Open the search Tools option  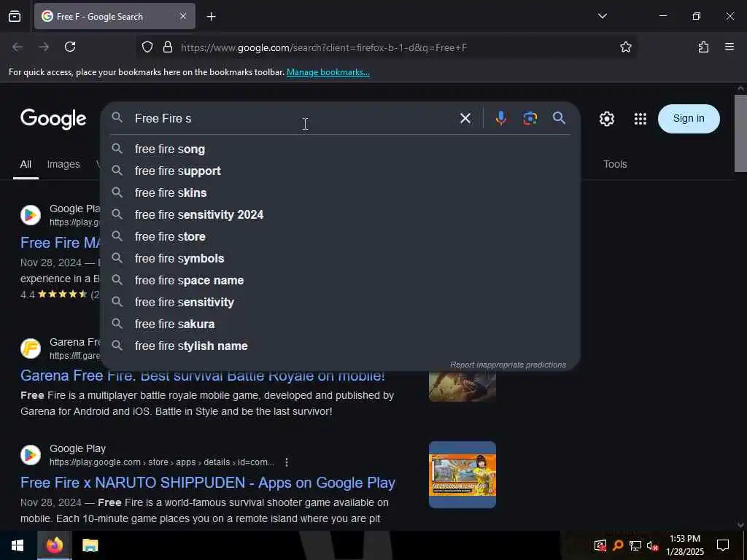coord(615,164)
